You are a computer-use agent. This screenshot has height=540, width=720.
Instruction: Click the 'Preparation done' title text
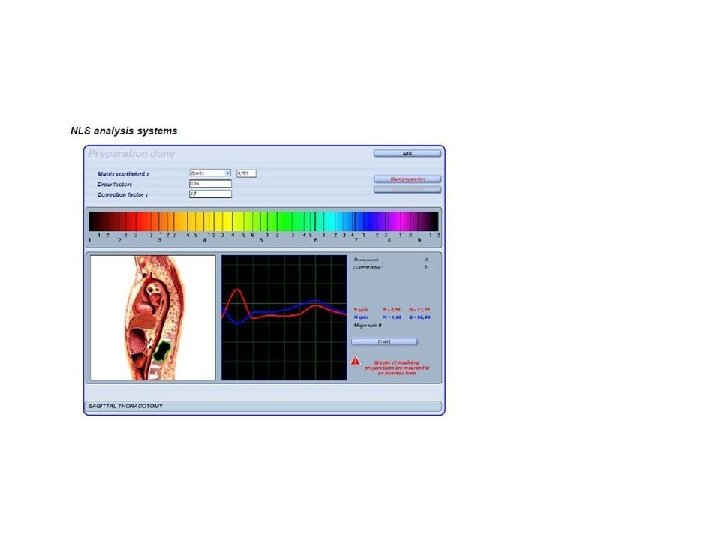click(132, 154)
